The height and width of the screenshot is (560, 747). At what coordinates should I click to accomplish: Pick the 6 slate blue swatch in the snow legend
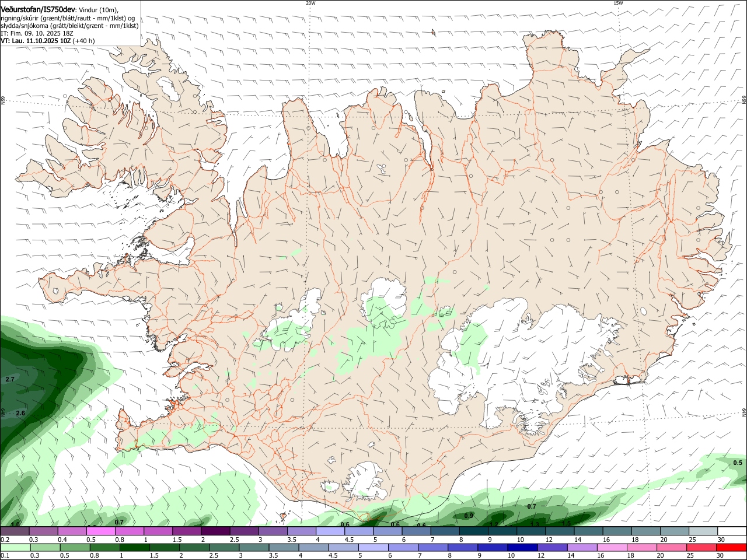[416, 531]
